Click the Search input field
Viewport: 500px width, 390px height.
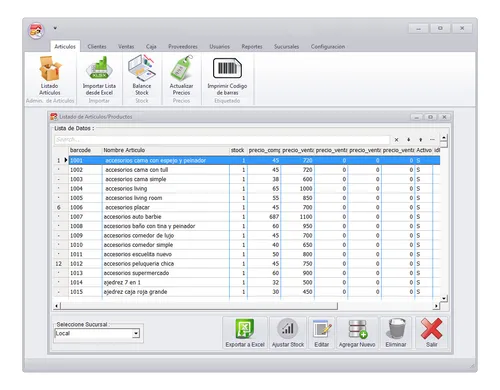click(222, 140)
